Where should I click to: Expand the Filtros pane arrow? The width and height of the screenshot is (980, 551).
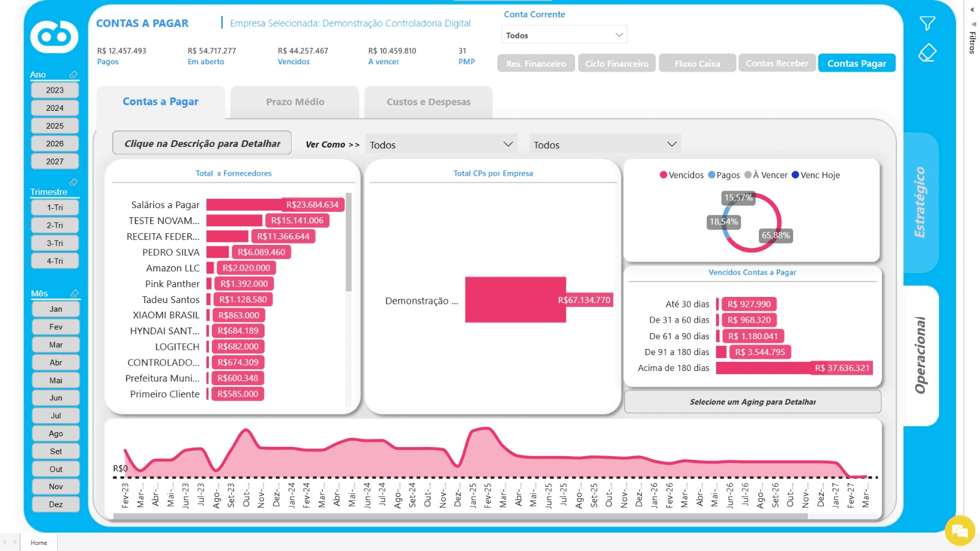pyautogui.click(x=972, y=10)
